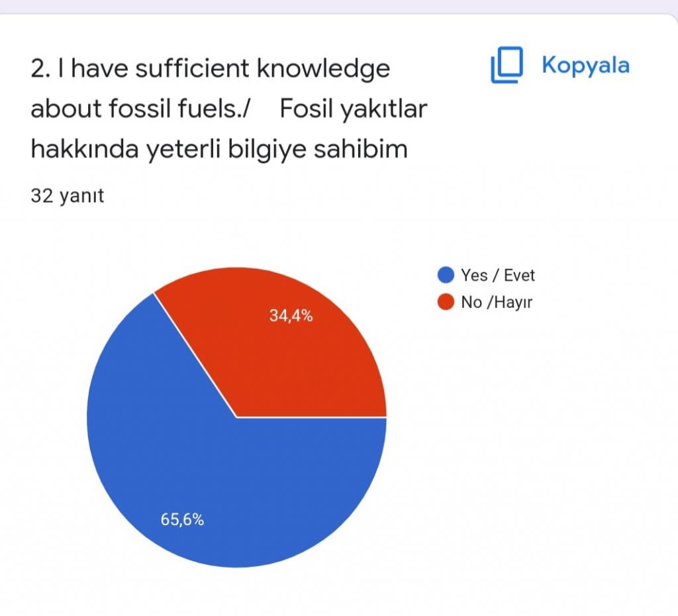Click the top gray bar above the card

point(339,6)
